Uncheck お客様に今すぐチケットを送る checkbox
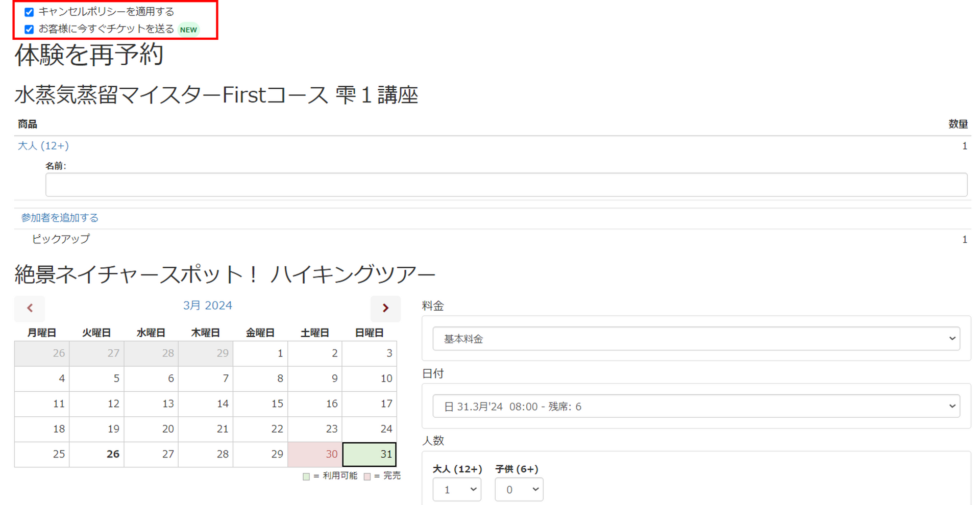Viewport: 980px width, 505px height. pyautogui.click(x=29, y=30)
